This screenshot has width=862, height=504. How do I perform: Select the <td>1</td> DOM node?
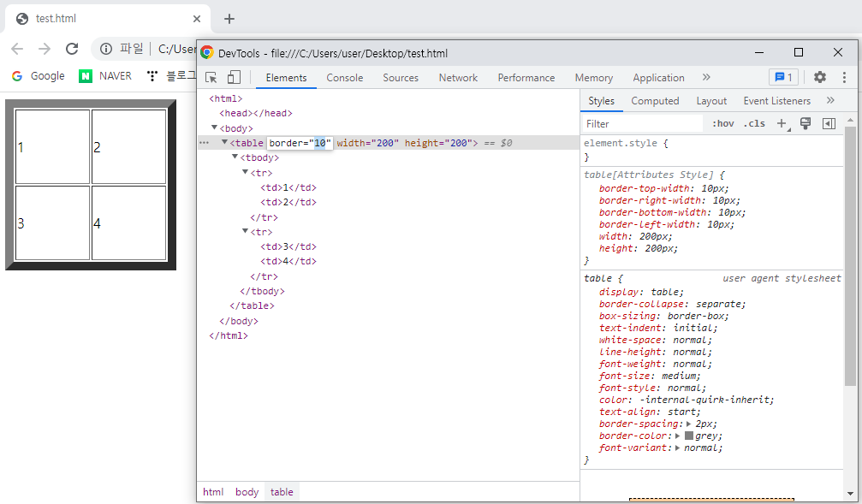pyautogui.click(x=288, y=188)
